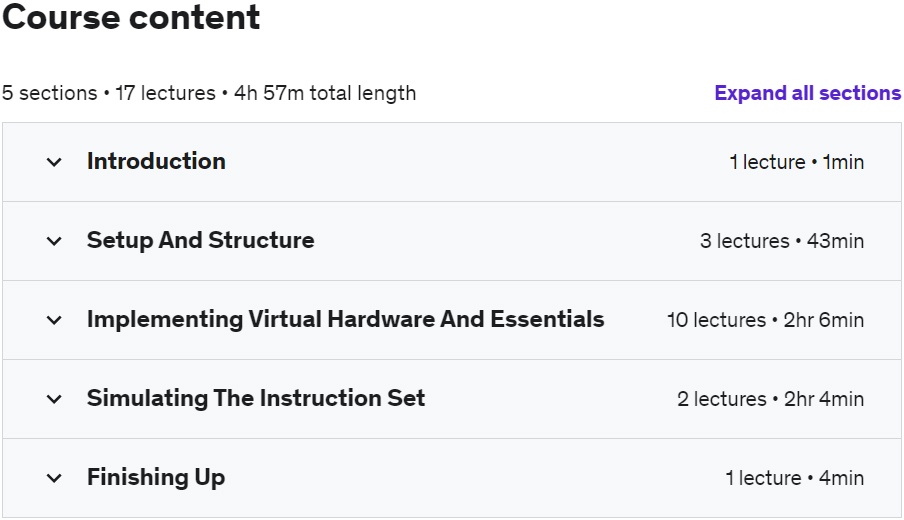904x520 pixels.
Task: Open the Setup And Structure section heading
Action: coord(201,240)
